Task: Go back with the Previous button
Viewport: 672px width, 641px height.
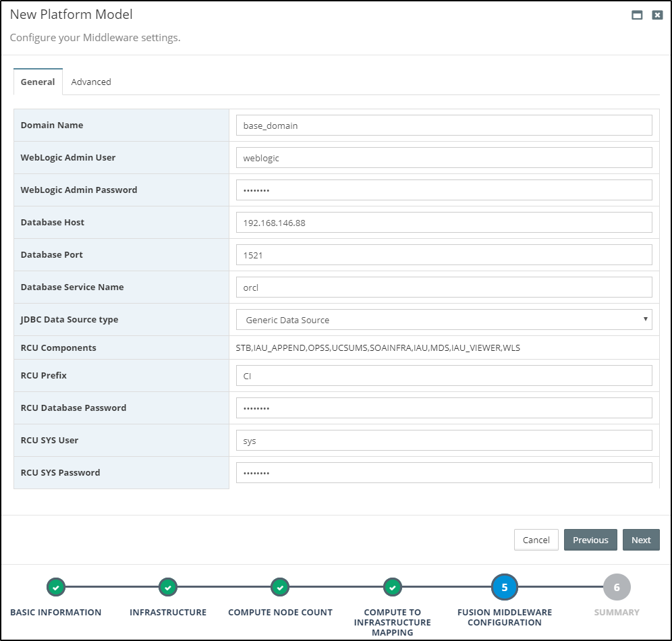Action: tap(590, 540)
